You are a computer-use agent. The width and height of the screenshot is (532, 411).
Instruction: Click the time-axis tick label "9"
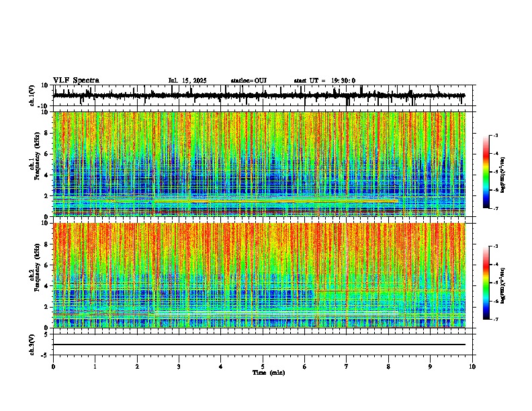[430, 367]
